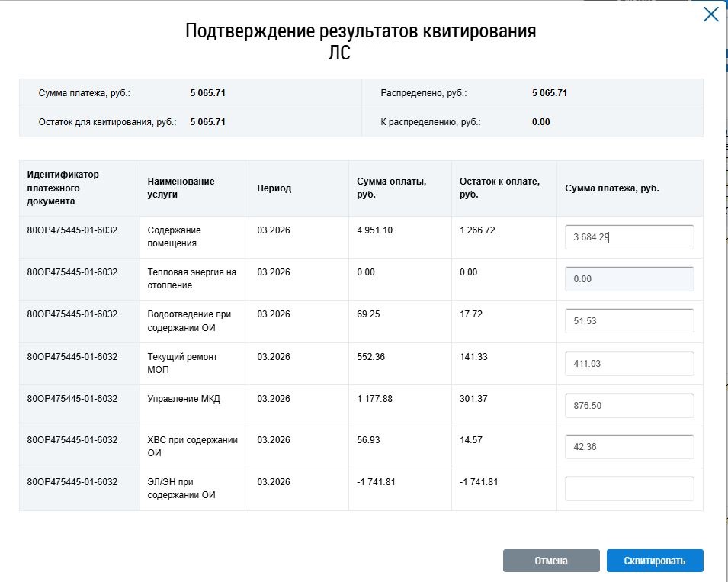This screenshot has height=582, width=728.
Task: Click remaining amount 141.33
Action: [473, 357]
